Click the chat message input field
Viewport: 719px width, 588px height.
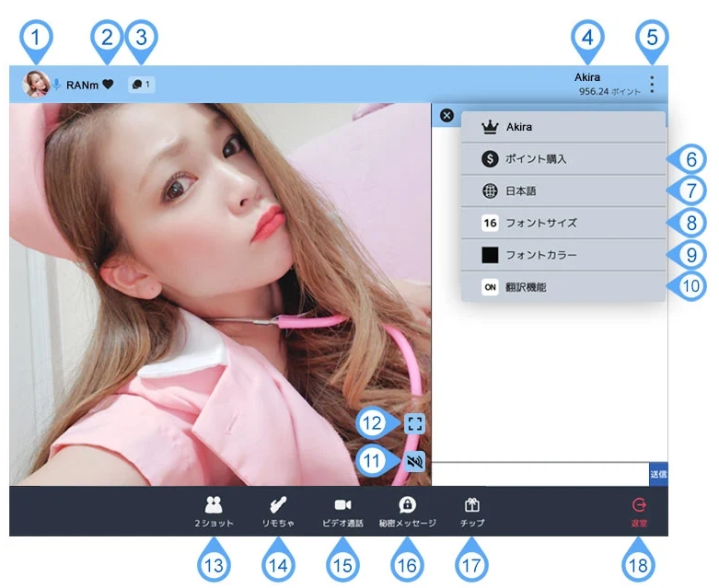(539, 474)
